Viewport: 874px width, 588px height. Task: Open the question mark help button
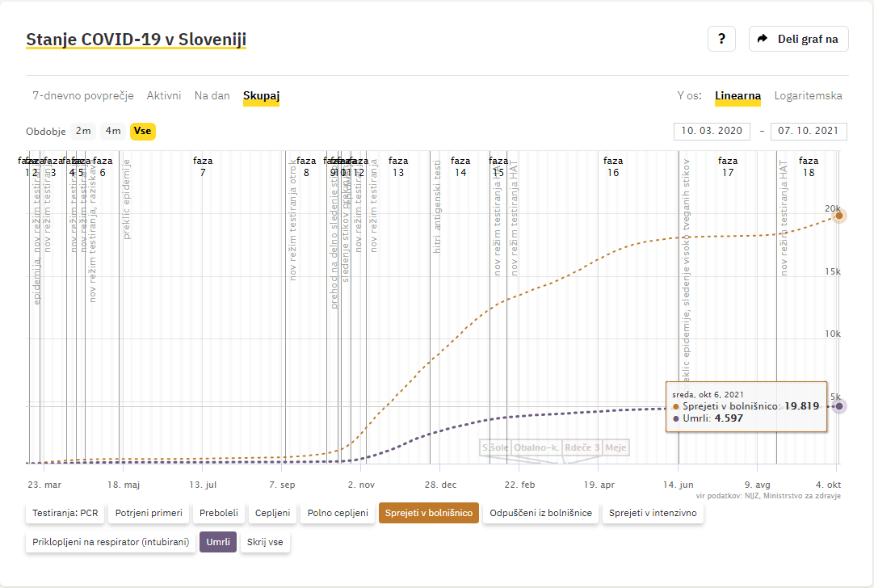click(x=721, y=39)
